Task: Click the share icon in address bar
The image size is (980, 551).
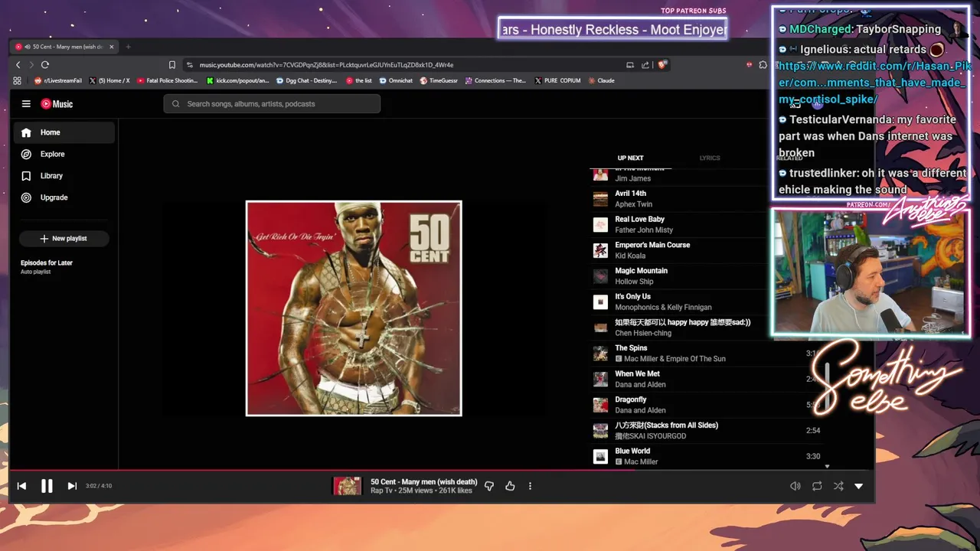Action: pos(645,65)
